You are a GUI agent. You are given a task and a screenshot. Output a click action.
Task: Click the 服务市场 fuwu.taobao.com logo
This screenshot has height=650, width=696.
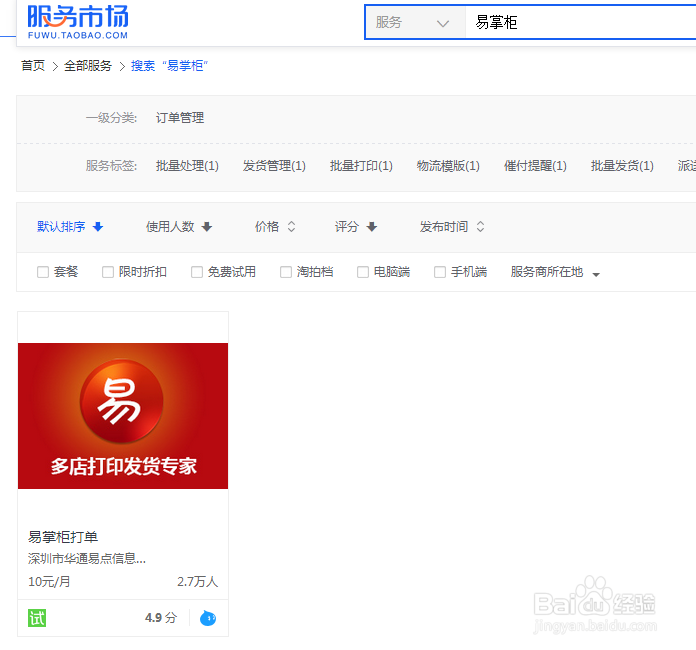(78, 22)
